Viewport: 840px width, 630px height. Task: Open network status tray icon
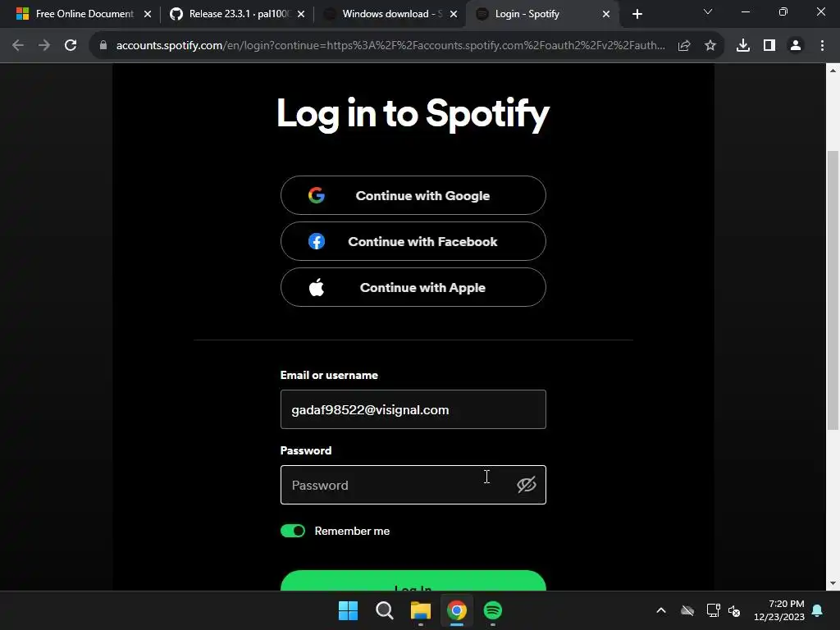(x=713, y=610)
